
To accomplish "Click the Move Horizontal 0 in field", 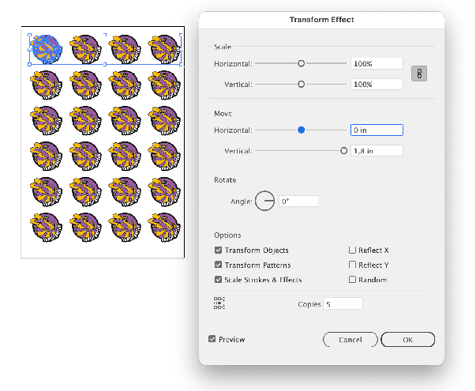I will (377, 130).
